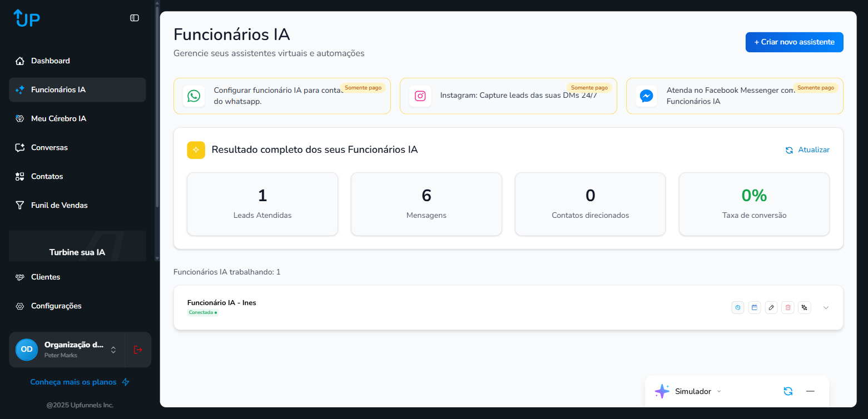Select the clock/history icon on Funcionário IA - Ines

coord(737,307)
